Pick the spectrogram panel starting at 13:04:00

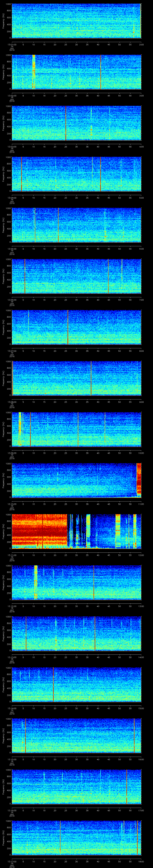pos(77,174)
